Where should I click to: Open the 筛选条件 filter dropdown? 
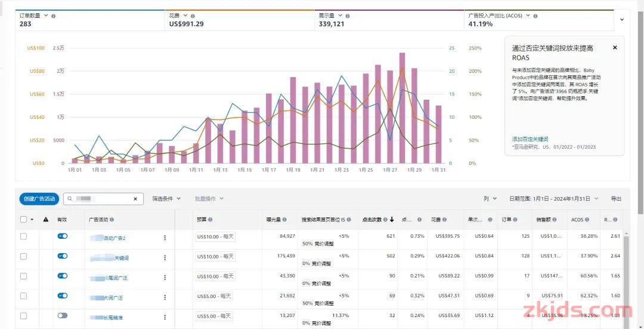(x=166, y=199)
